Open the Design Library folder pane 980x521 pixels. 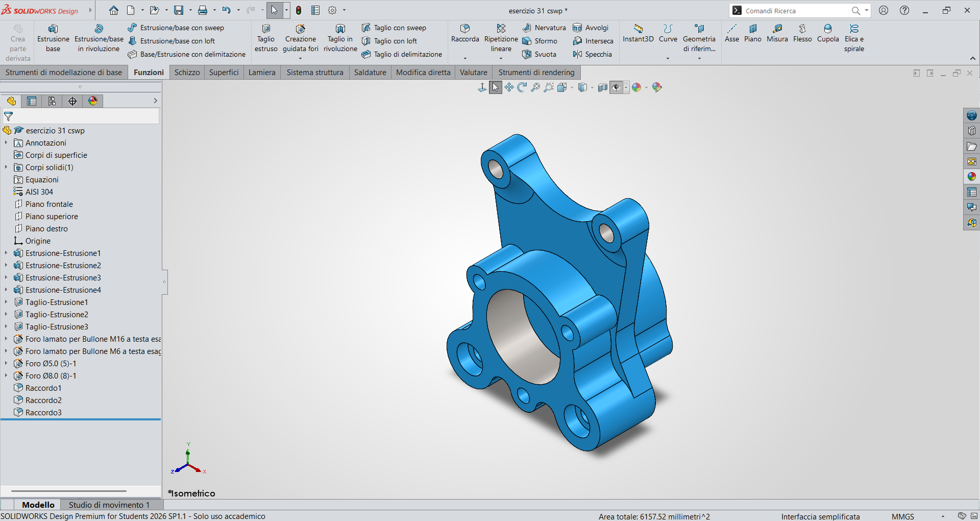pos(972,147)
